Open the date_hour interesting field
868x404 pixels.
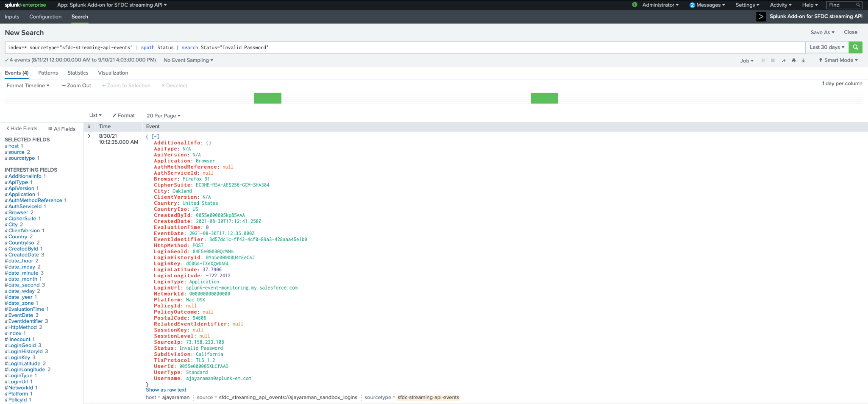21,261
